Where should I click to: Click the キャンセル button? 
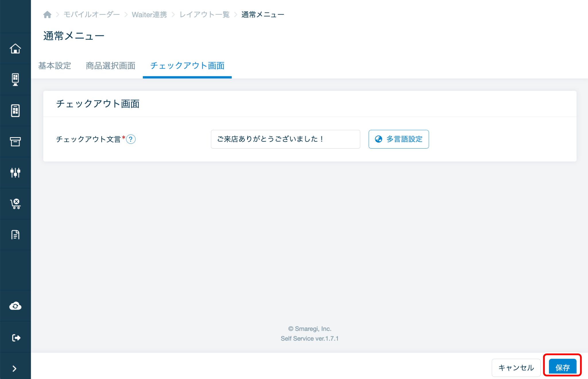click(x=516, y=368)
